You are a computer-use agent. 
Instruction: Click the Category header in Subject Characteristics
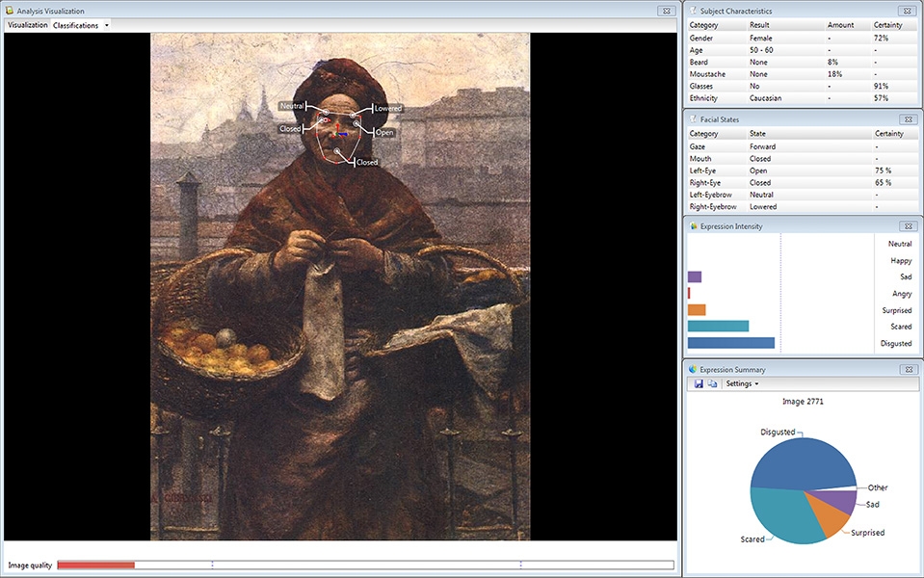tap(703, 25)
